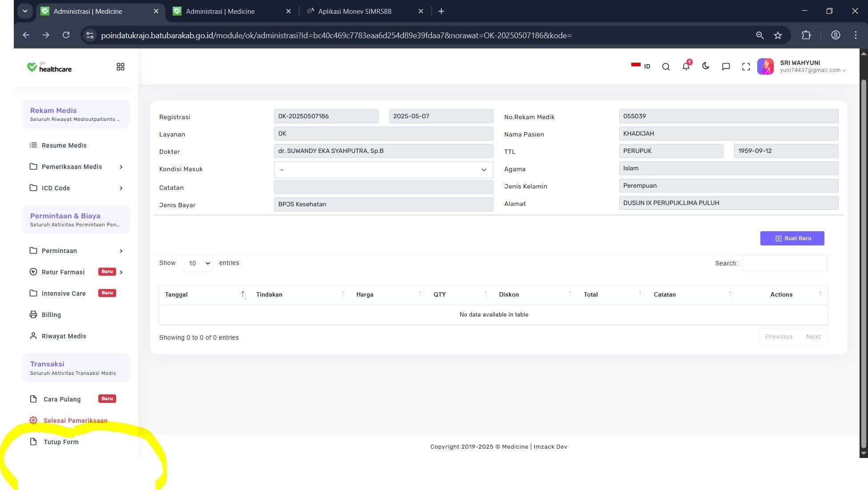Image resolution: width=868 pixels, height=490 pixels.
Task: Sort table by Catatan column
Action: click(693, 295)
